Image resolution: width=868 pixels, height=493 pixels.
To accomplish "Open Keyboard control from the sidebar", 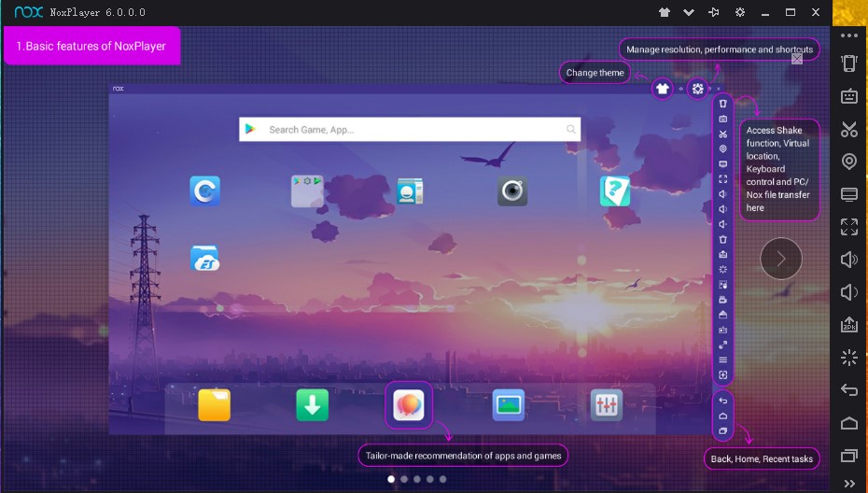I will (848, 96).
